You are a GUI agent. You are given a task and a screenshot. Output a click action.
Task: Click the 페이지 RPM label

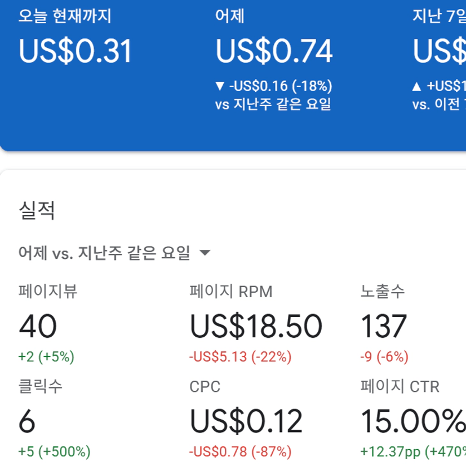pos(230,292)
